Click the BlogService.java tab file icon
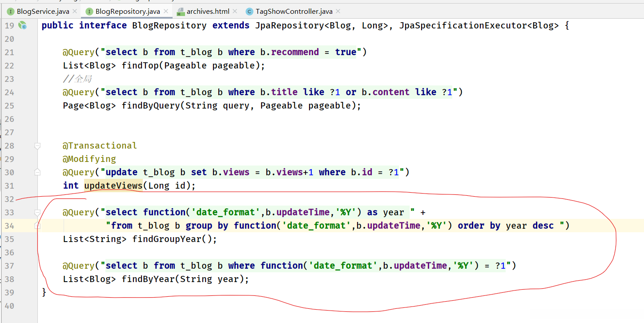The height and width of the screenshot is (323, 644). point(11,12)
